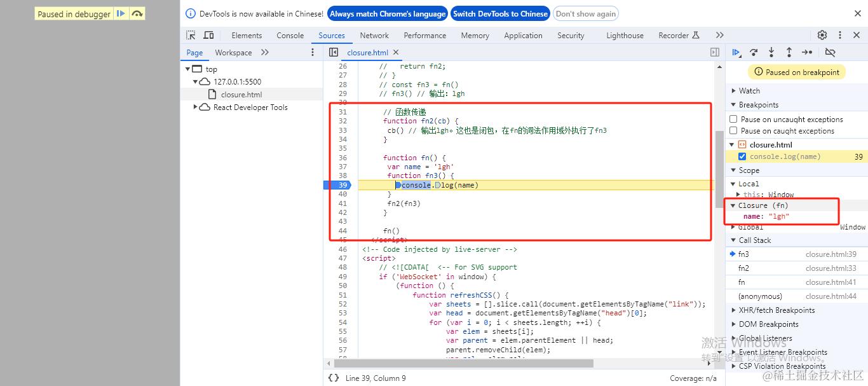
Task: Pretty-print the source with braces icon
Action: pyautogui.click(x=334, y=378)
